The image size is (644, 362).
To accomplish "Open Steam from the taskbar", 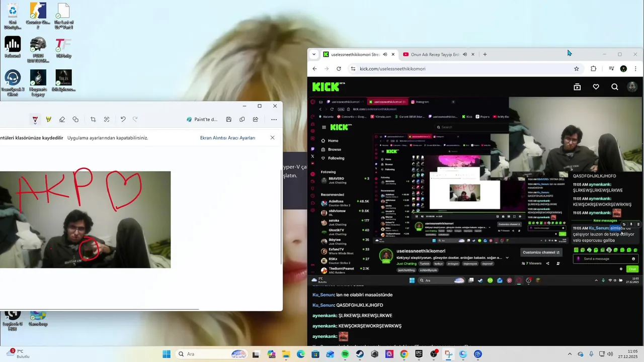I will pos(360,354).
